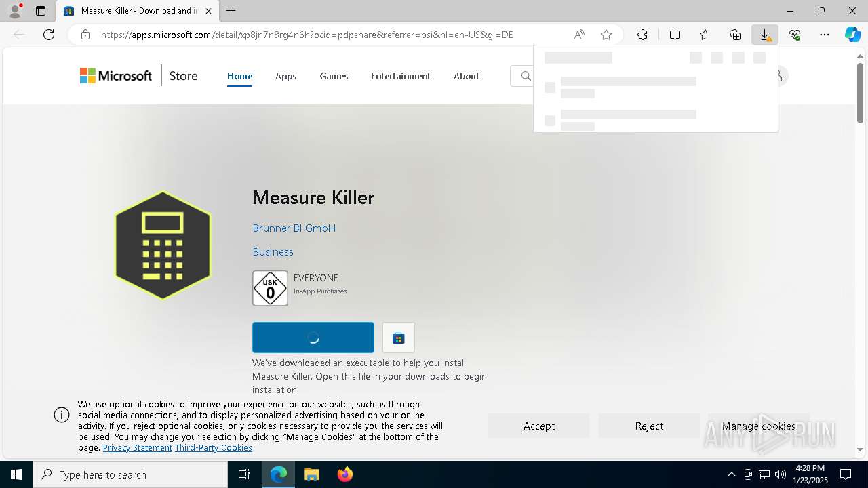Click the USK 0 rating badge
The width and height of the screenshot is (868, 488).
[270, 288]
